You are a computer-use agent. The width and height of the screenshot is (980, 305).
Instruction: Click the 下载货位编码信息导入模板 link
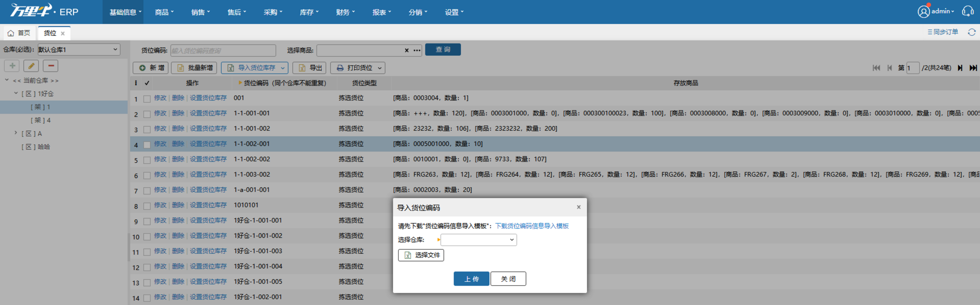[x=532, y=226]
